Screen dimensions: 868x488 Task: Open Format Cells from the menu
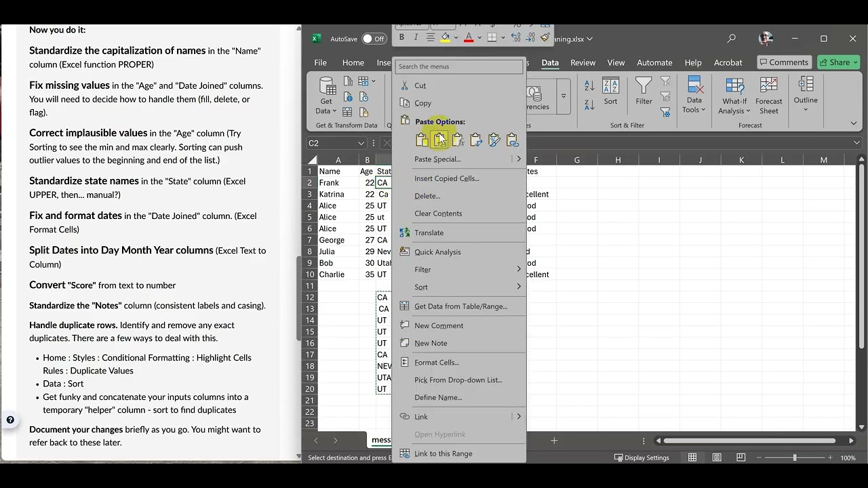459,363
